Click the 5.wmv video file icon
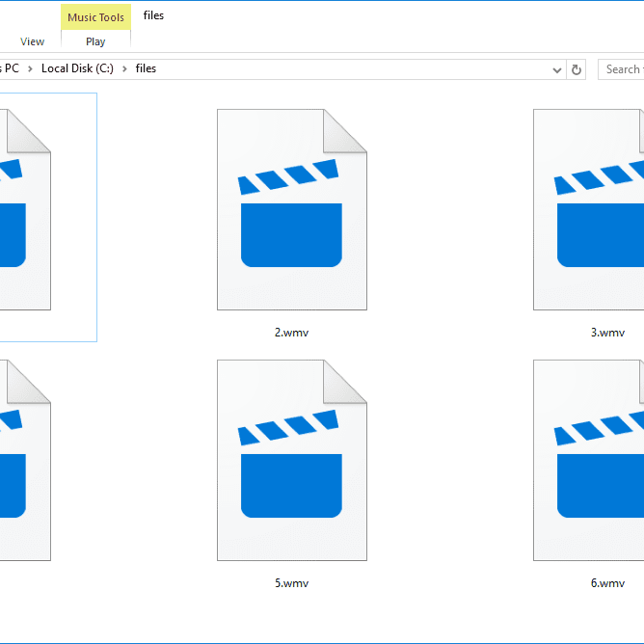This screenshot has width=644, height=644. (291, 460)
